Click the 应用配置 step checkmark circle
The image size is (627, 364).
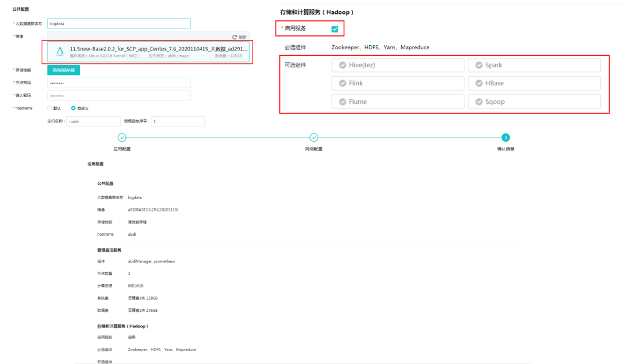122,138
